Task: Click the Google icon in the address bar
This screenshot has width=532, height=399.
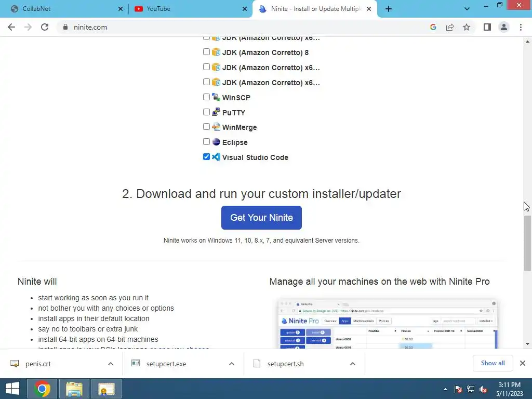Action: pyautogui.click(x=433, y=27)
